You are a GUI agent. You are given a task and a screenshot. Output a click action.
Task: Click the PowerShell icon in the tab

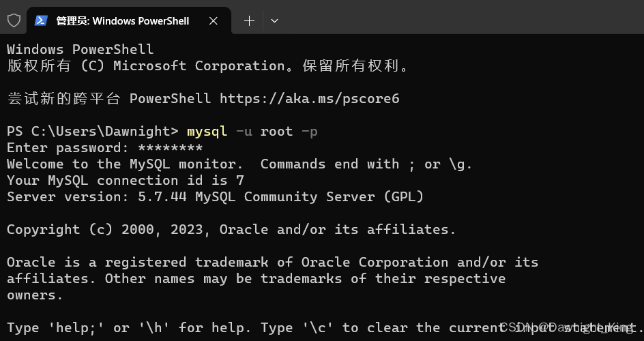[41, 20]
